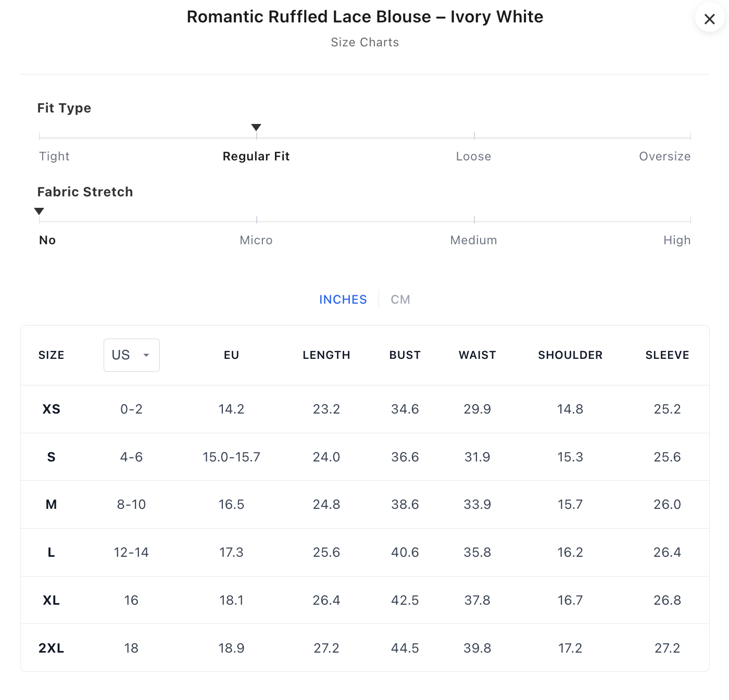Click the LENGTH column header
Image resolution: width=729 pixels, height=700 pixels.
[x=326, y=355]
